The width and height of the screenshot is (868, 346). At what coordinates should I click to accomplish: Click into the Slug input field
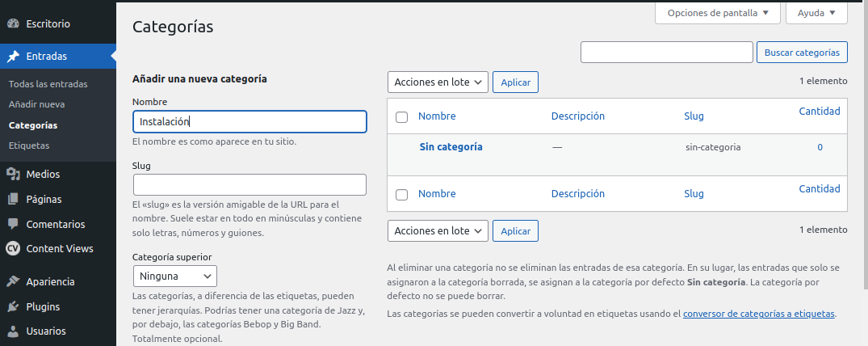pos(249,184)
